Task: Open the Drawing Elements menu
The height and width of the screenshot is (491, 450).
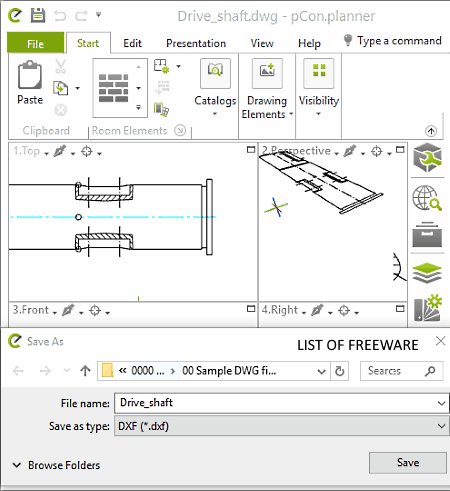Action: (267, 89)
